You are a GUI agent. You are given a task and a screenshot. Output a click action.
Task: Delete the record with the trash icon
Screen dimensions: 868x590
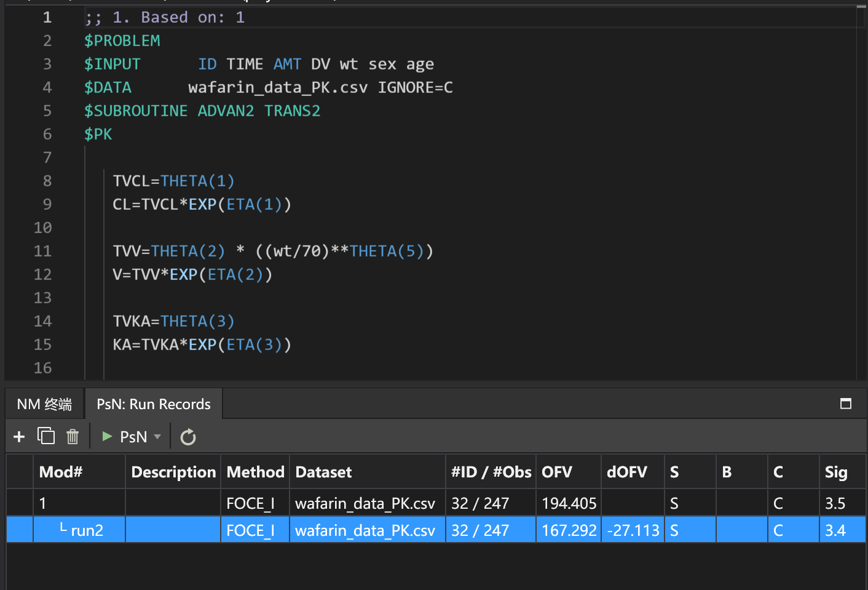tap(73, 437)
